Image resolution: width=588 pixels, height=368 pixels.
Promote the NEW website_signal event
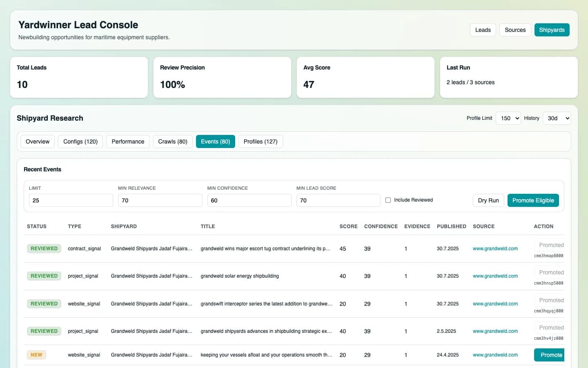[549, 355]
